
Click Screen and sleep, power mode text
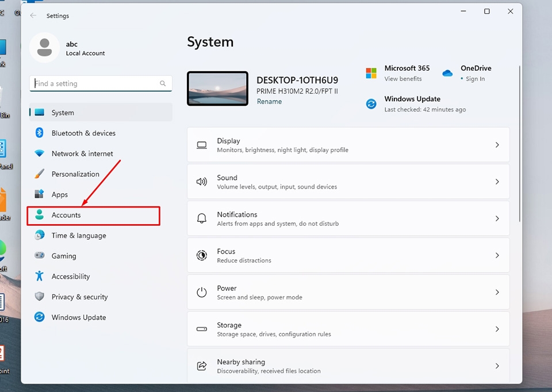tap(259, 297)
